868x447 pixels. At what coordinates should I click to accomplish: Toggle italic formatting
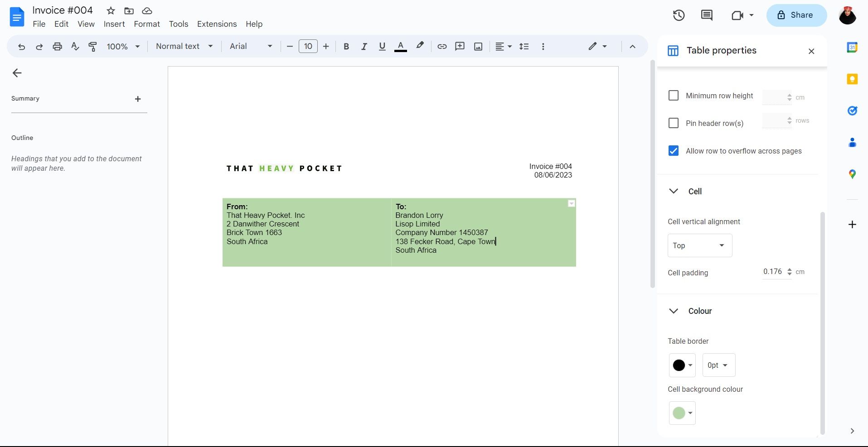[364, 46]
